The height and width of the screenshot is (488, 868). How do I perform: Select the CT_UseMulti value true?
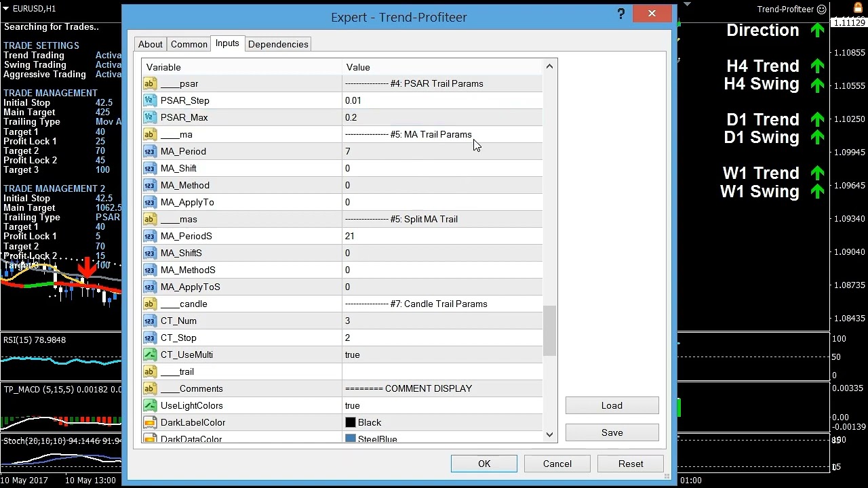coord(353,354)
